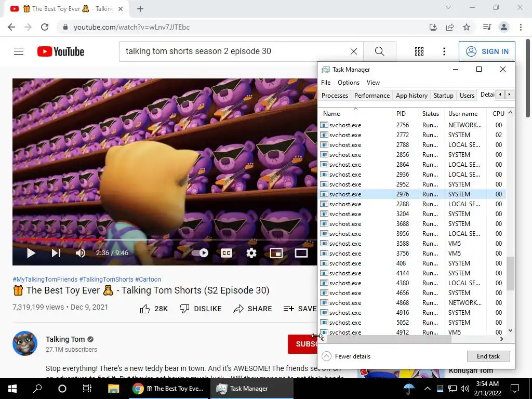
Task: Follow the #TalkingTomShorts hashtag
Action: (x=106, y=279)
